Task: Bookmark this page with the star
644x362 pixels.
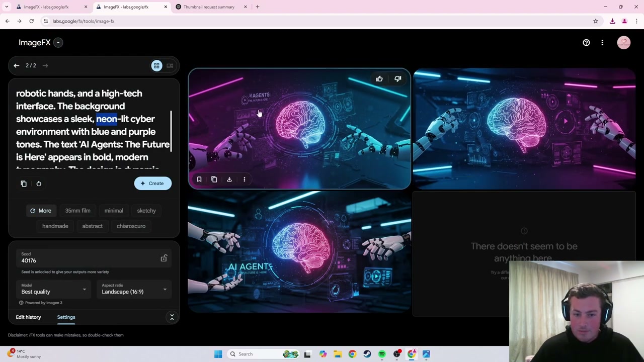Action: click(x=596, y=21)
